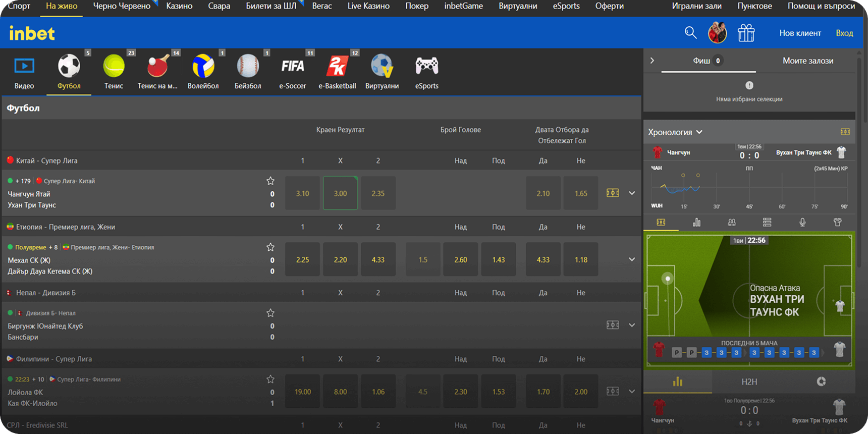
Task: Expand markets for Mekal SK match
Action: pyautogui.click(x=632, y=259)
